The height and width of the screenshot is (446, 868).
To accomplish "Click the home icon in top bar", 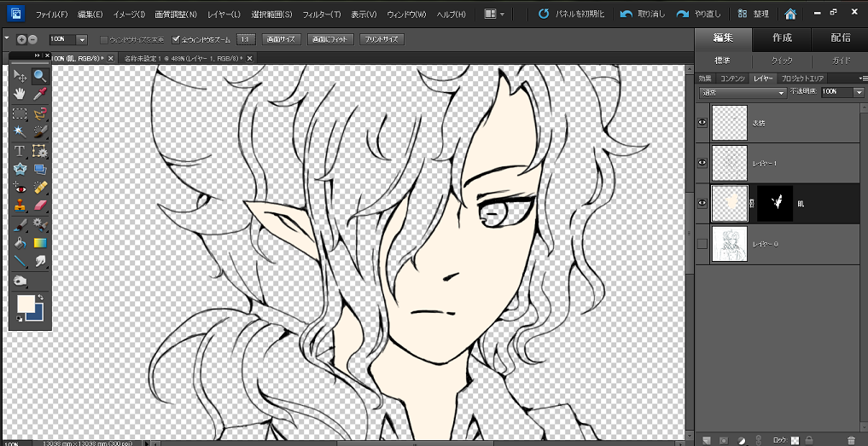I will pyautogui.click(x=791, y=14).
